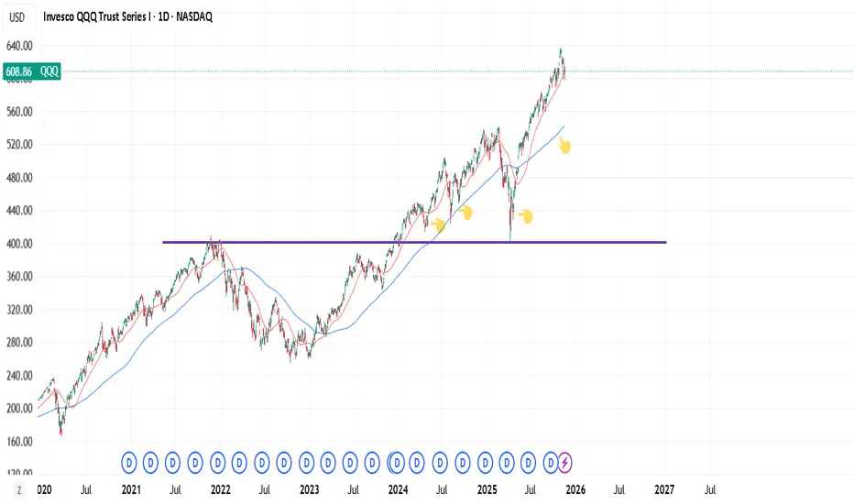Image resolution: width=854 pixels, height=504 pixels.
Task: Open dividend marker for March 2025
Action: point(507,463)
